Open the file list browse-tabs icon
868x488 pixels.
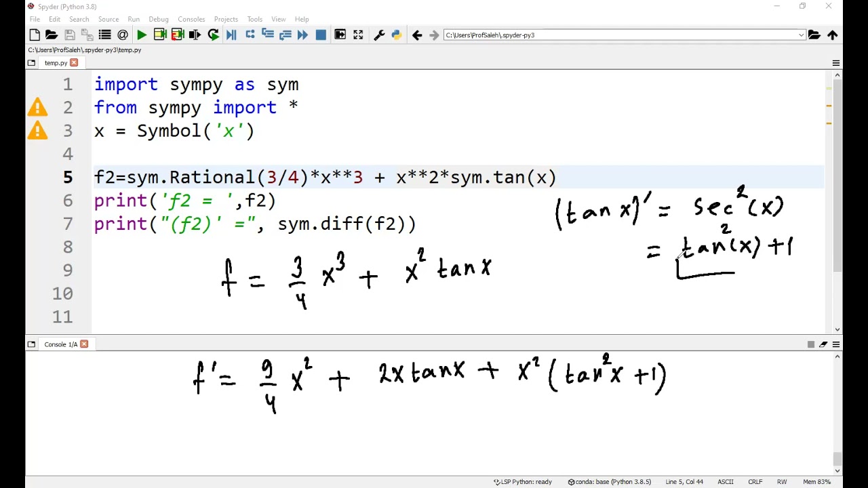(104, 35)
